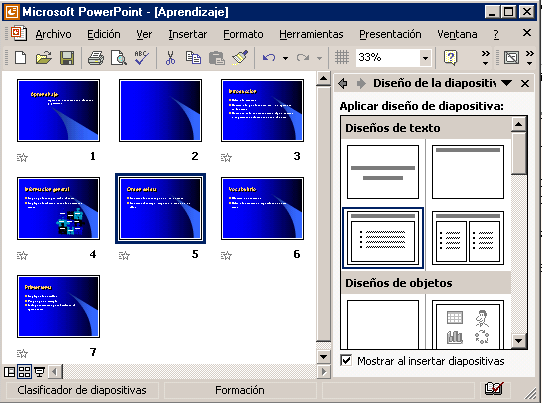This screenshot has height=403, width=542.
Task: Expand standard toolbar options chevron
Action: [x=486, y=58]
